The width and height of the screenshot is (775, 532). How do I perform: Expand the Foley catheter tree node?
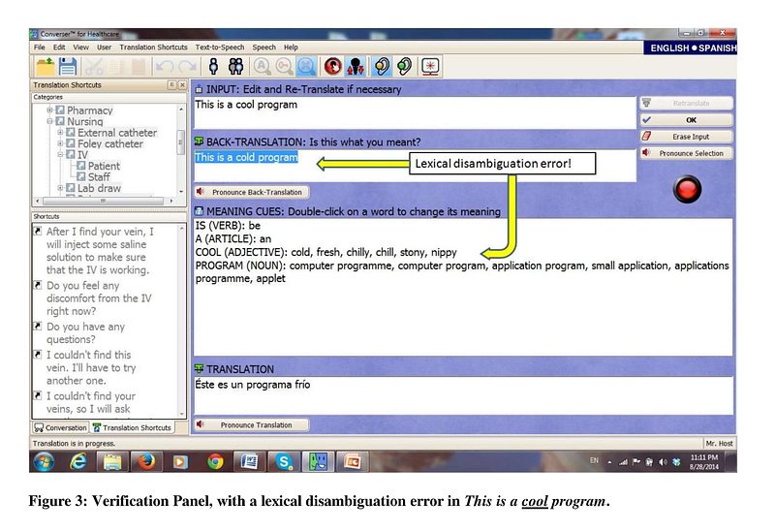click(x=60, y=144)
